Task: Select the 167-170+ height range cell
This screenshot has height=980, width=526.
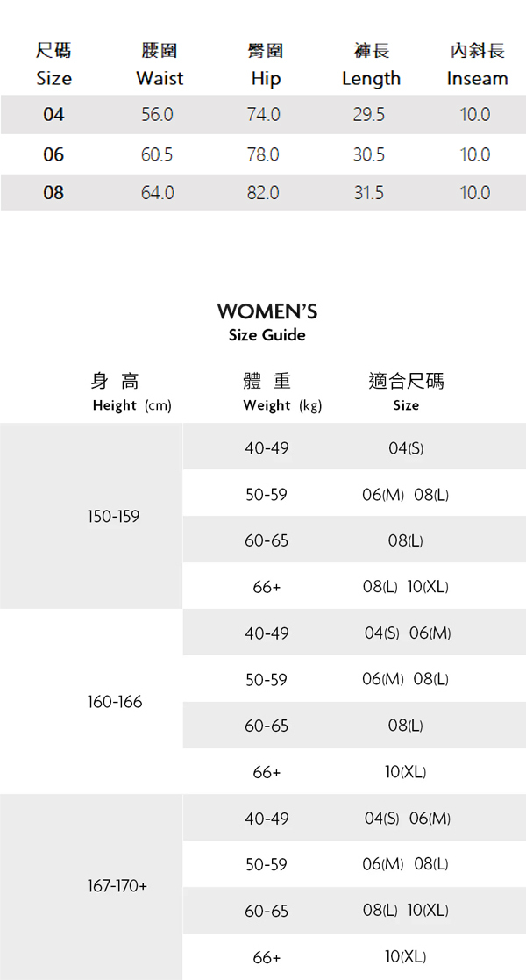Action: point(117,887)
